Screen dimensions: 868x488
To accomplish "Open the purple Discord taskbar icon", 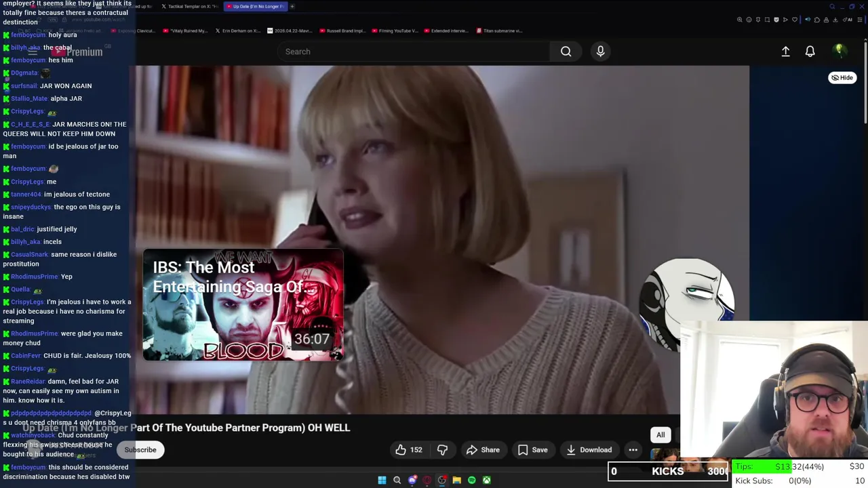I will click(x=412, y=480).
